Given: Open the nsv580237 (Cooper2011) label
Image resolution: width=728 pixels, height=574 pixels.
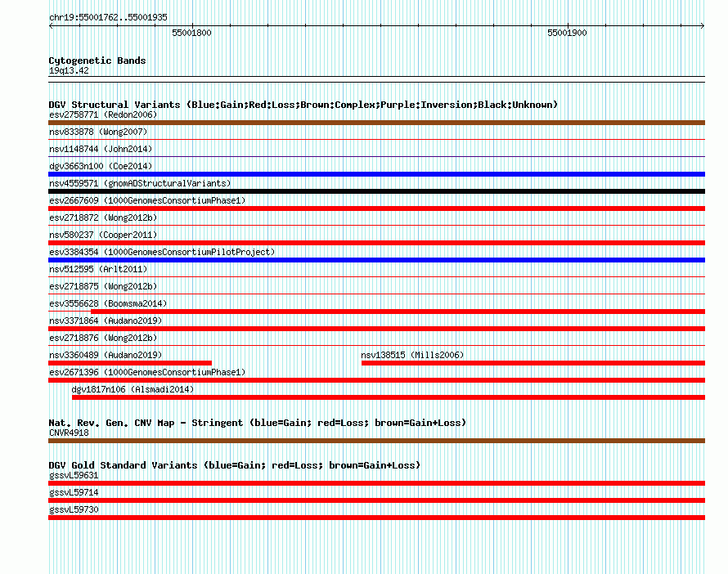Looking at the screenshot, I should click(103, 235).
